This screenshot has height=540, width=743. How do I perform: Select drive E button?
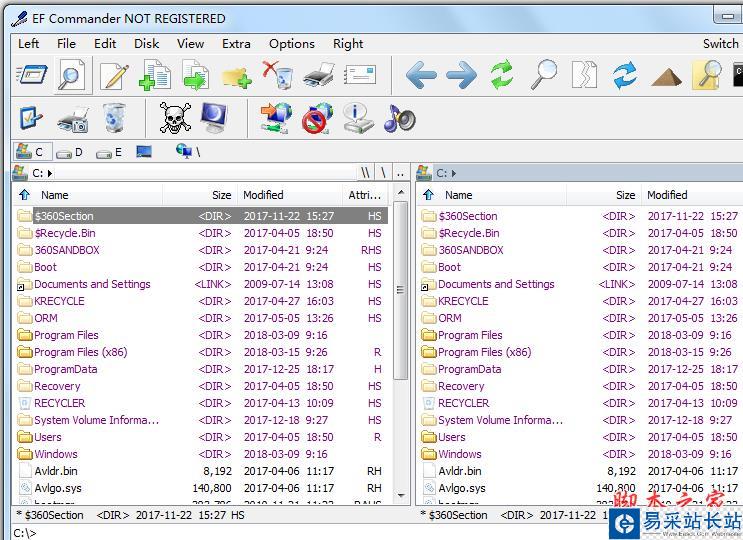coord(109,153)
